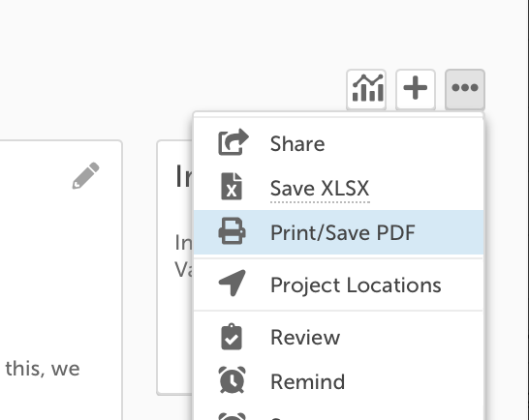The height and width of the screenshot is (420, 529).
Task: Open Project Locations entry
Action: click(339, 285)
